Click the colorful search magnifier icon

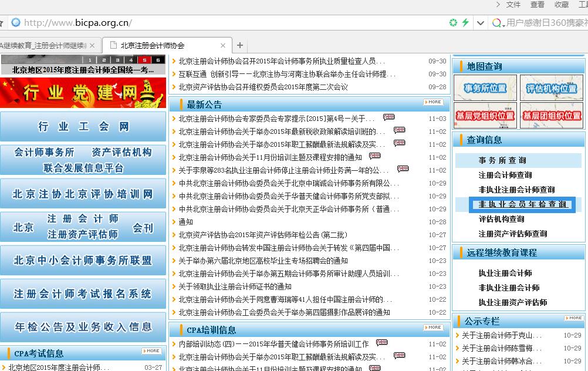(496, 23)
